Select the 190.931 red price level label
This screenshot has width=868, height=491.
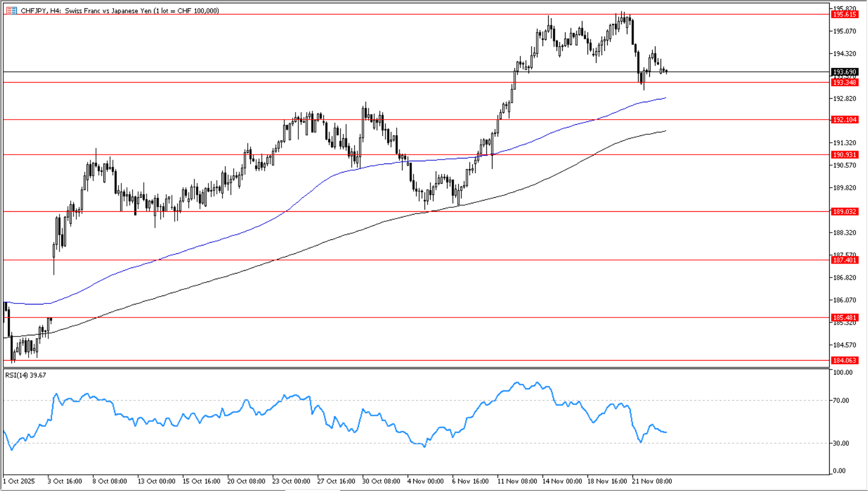point(844,155)
